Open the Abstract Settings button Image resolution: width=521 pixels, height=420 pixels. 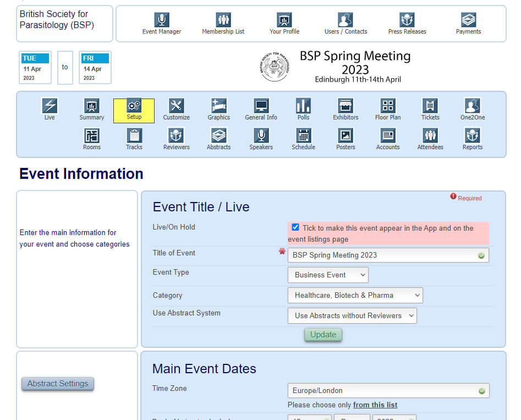point(58,384)
